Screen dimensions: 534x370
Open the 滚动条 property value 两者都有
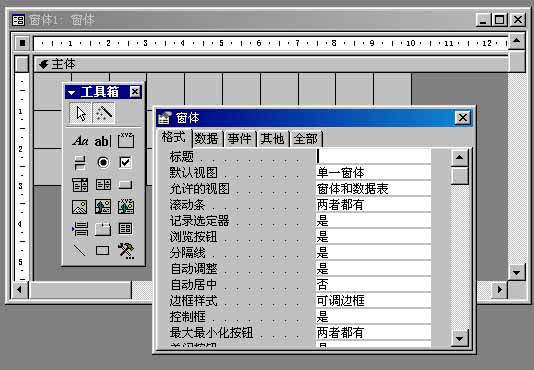(373, 204)
